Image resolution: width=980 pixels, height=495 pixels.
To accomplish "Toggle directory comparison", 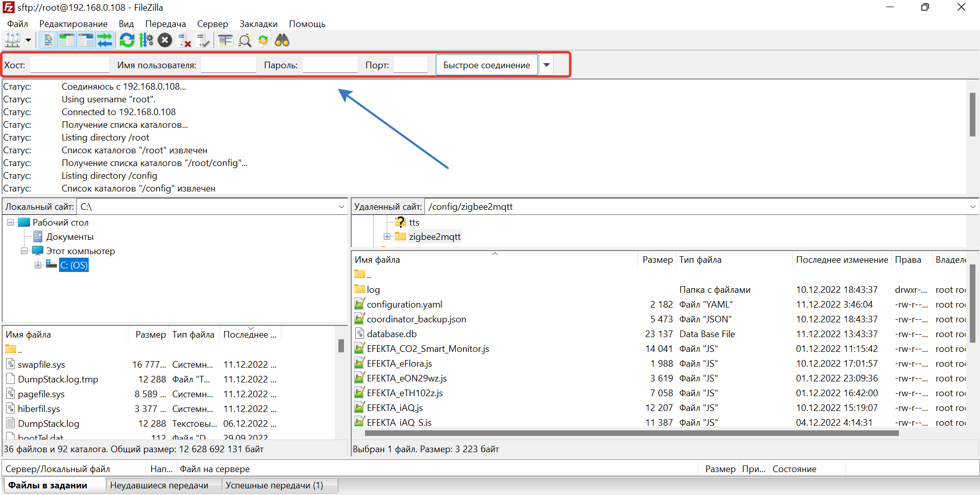I will pos(245,40).
